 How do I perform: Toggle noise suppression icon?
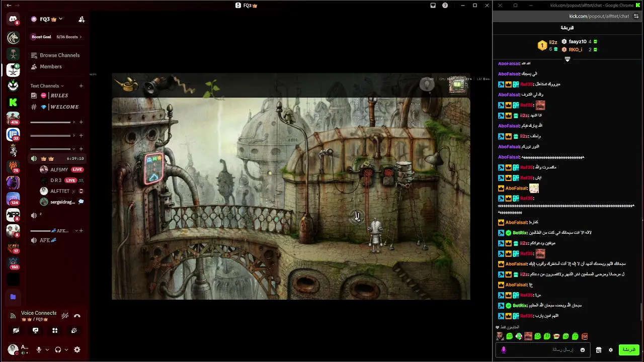[65, 316]
